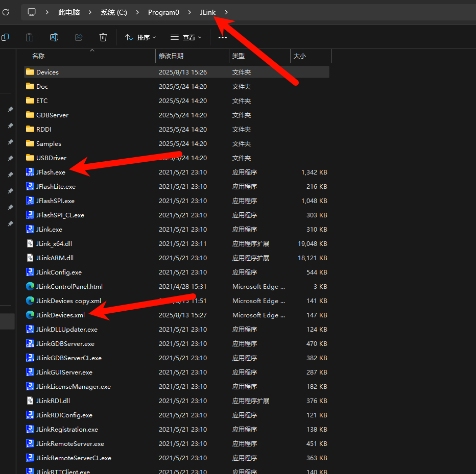Expand the chevron after Program0 in breadcrumb
The height and width of the screenshot is (474, 476).
(189, 12)
